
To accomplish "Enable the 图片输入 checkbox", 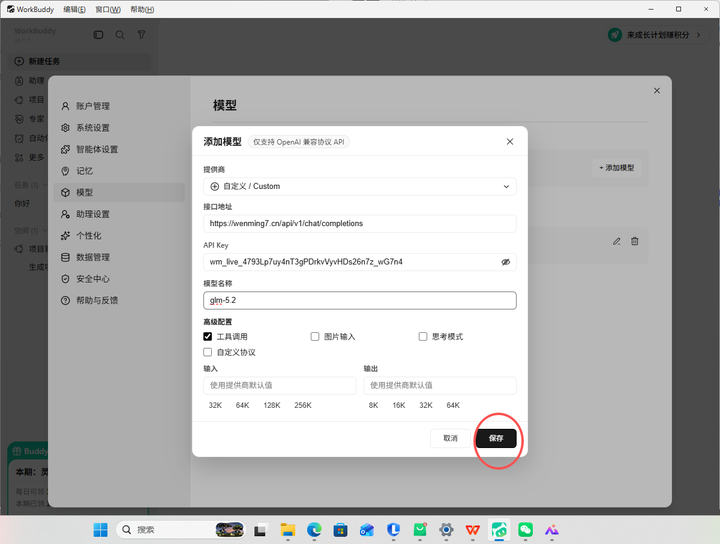I will tap(315, 336).
